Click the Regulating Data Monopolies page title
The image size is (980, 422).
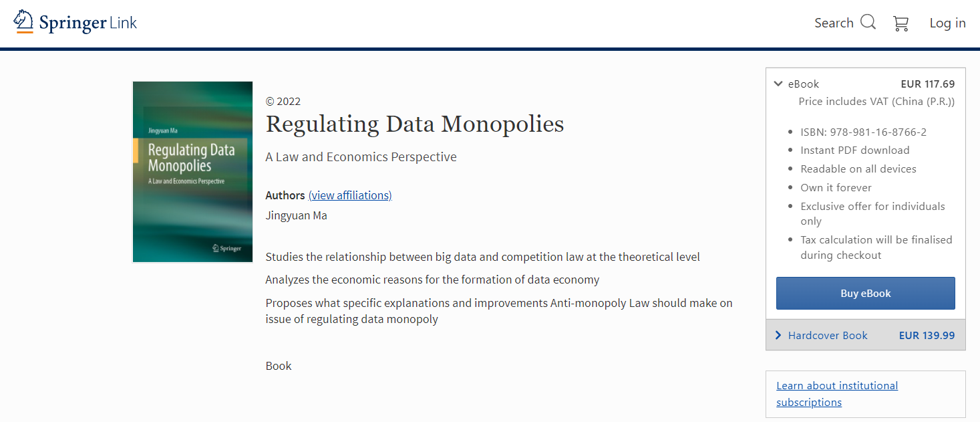pos(414,124)
